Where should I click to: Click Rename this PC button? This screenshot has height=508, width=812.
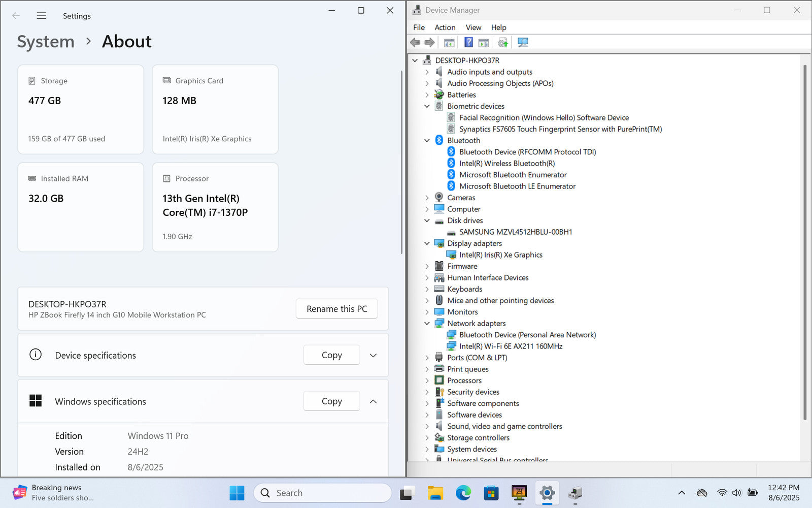[x=336, y=309]
